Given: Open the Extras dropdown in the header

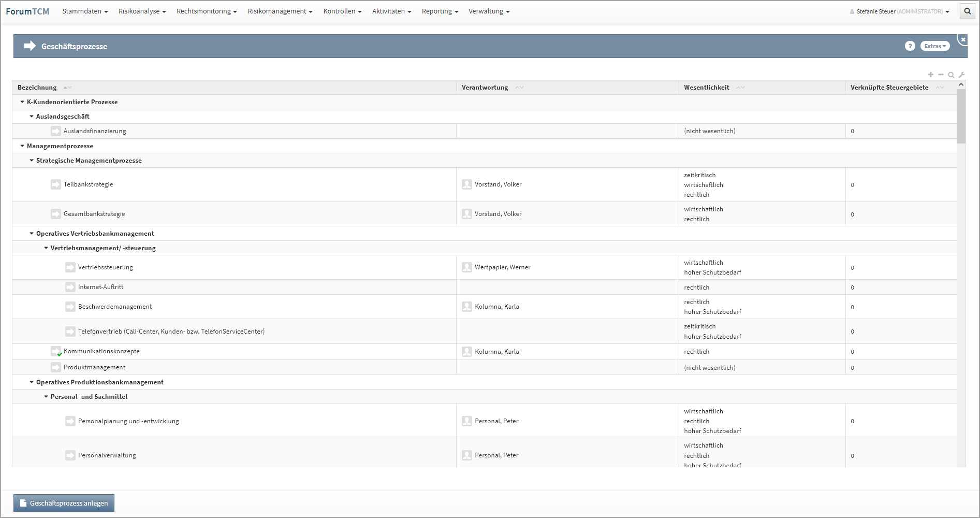Looking at the screenshot, I should coord(934,46).
